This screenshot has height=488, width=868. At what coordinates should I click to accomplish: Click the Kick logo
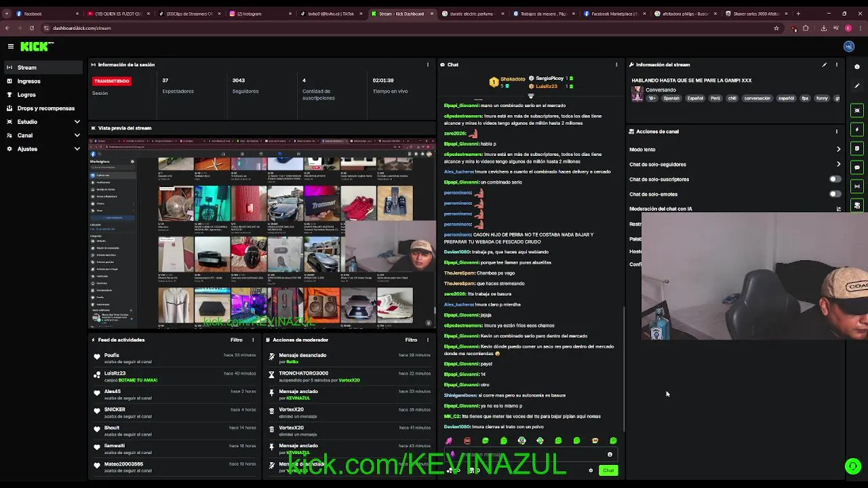coord(37,46)
